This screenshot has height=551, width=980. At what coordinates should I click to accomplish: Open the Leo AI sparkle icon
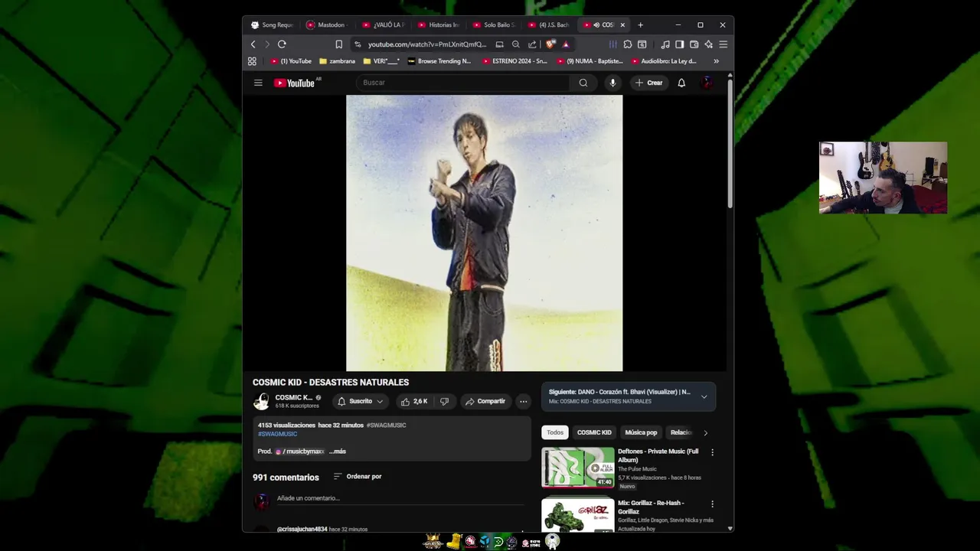pos(708,44)
